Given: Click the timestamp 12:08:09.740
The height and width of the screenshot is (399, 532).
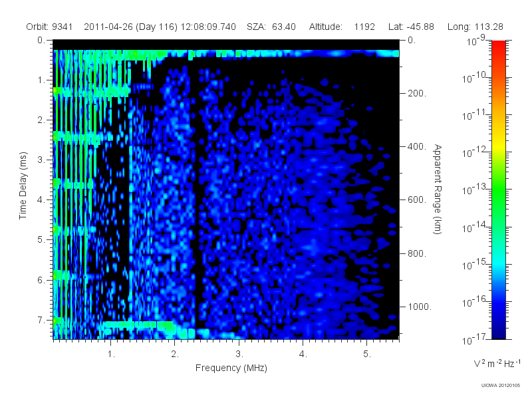Looking at the screenshot, I should point(208,27).
